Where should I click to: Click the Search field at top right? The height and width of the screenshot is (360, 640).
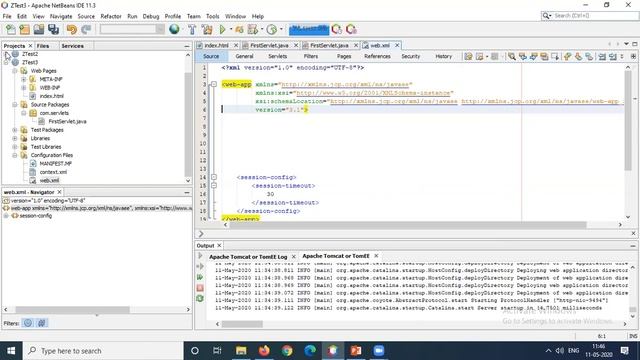(590, 16)
